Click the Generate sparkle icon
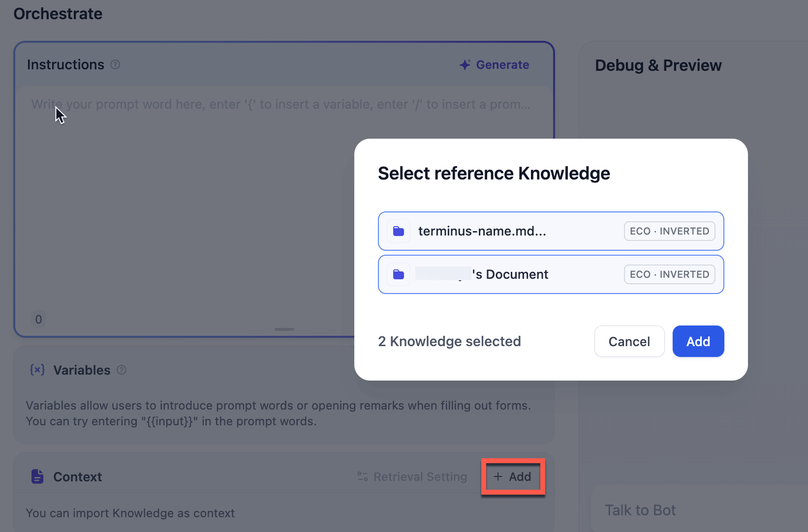 point(465,65)
